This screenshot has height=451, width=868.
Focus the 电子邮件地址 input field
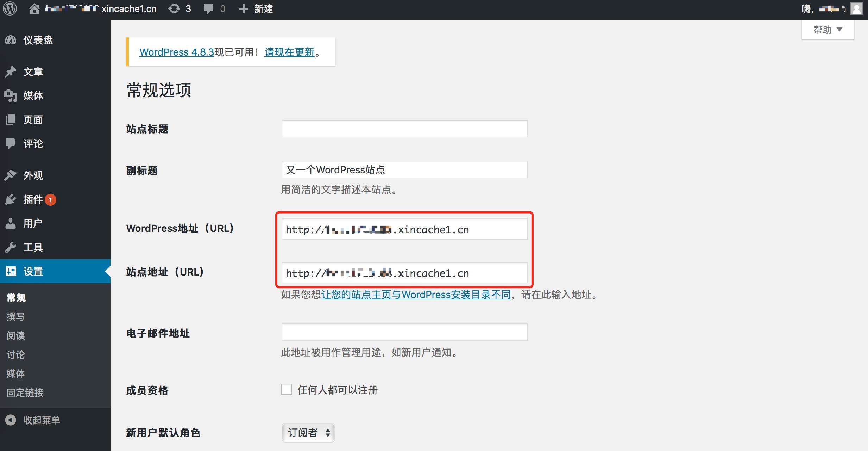pyautogui.click(x=404, y=332)
